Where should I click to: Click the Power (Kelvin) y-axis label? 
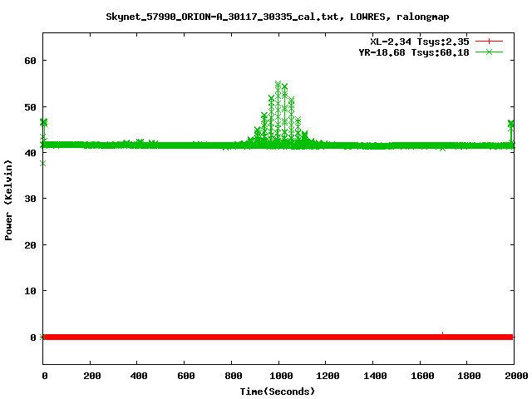8,200
